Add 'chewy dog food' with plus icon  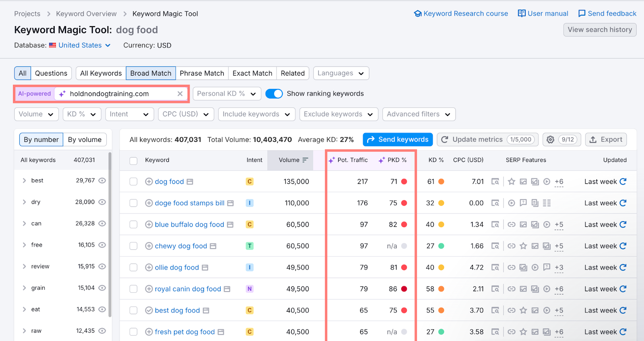(x=149, y=246)
